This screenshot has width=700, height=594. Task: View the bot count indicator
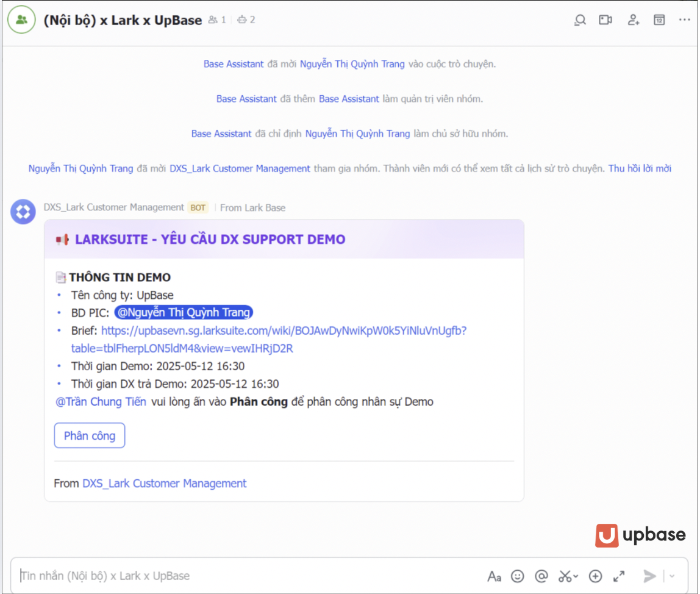246,20
